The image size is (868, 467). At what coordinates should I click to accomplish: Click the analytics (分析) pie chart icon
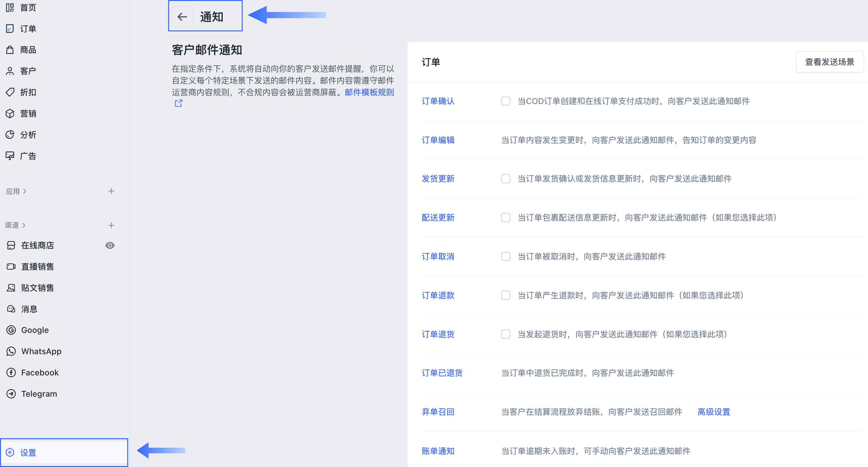click(x=10, y=135)
